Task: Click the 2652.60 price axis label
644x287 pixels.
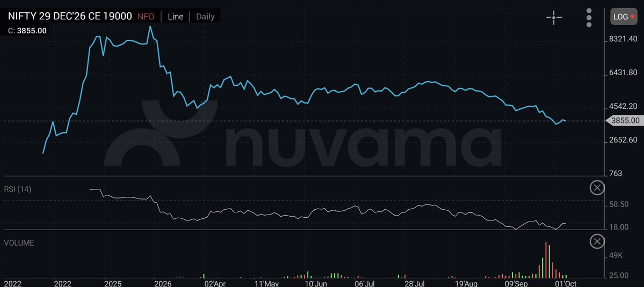Action: [624, 140]
